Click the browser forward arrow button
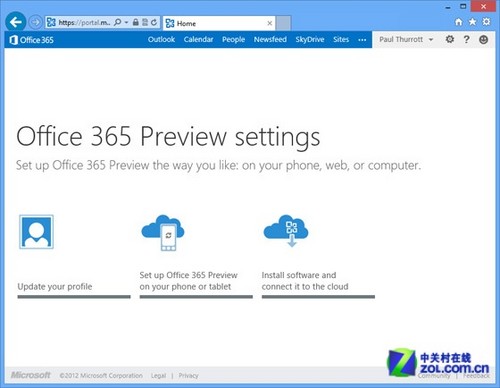The height and width of the screenshot is (388, 500). [35, 22]
